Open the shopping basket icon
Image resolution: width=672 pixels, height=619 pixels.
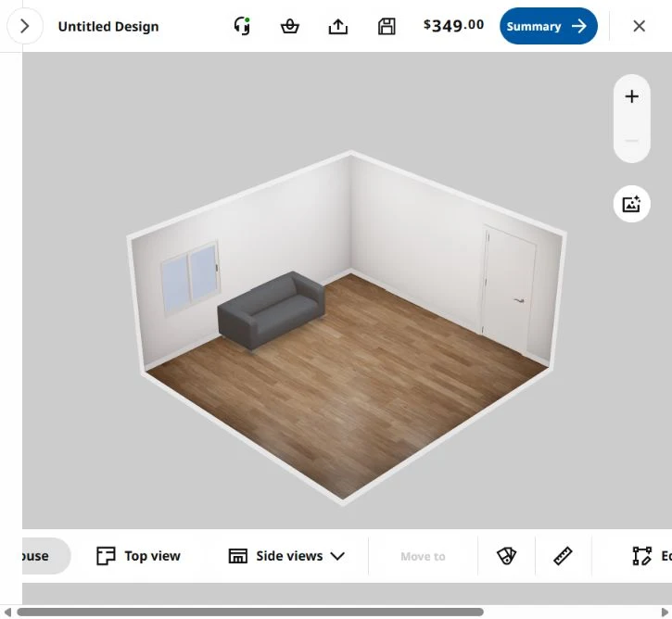click(290, 27)
